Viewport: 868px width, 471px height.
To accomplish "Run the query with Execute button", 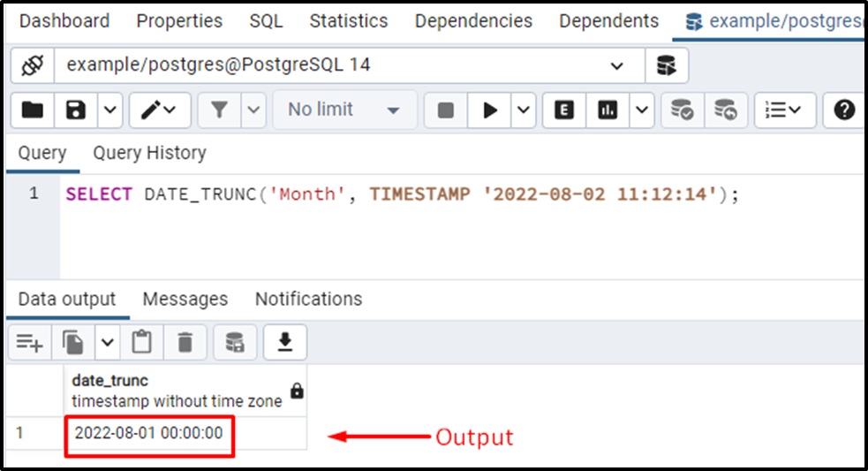I will click(x=490, y=110).
